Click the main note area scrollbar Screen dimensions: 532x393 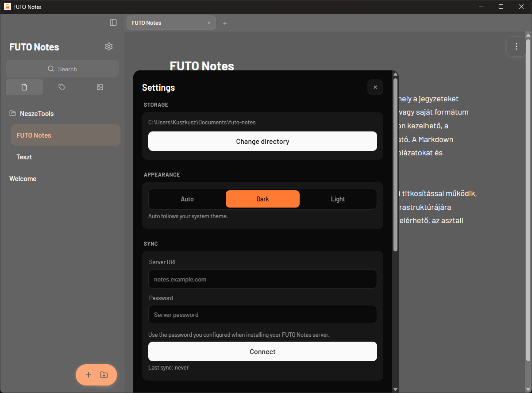point(528,200)
